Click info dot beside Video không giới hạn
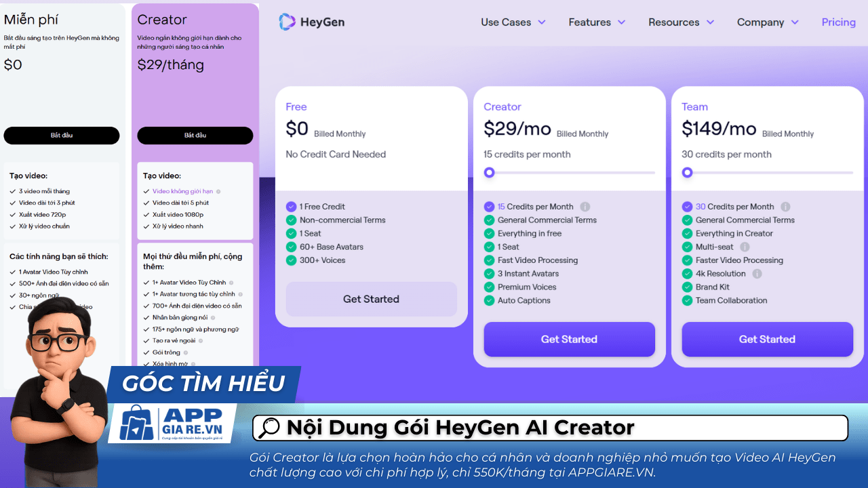Viewport: 868px width, 488px height. coord(218,192)
